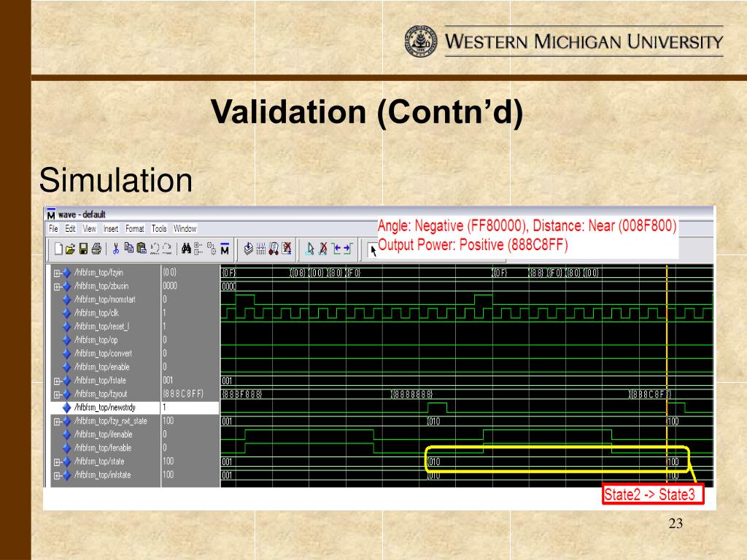The image size is (747, 560).
Task: Save the wave format via floppy icon
Action: tap(83, 249)
